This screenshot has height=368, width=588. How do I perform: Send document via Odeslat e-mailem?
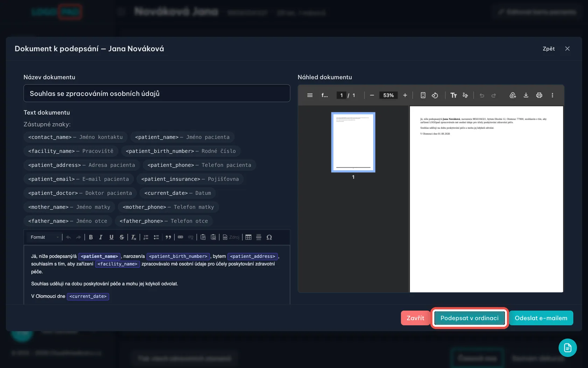(541, 318)
